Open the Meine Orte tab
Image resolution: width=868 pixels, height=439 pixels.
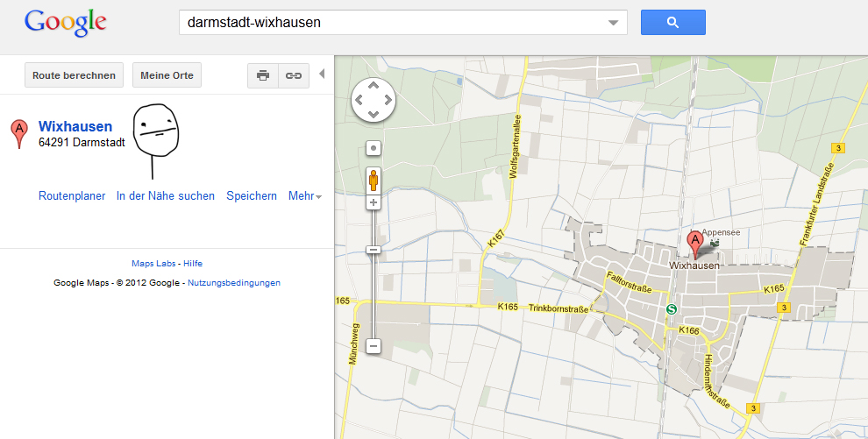(167, 75)
